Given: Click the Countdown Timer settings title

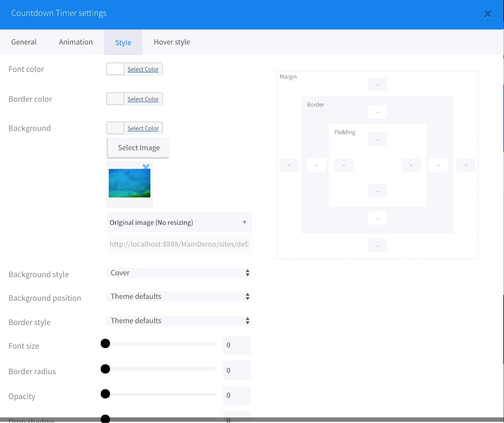Looking at the screenshot, I should tap(59, 13).
